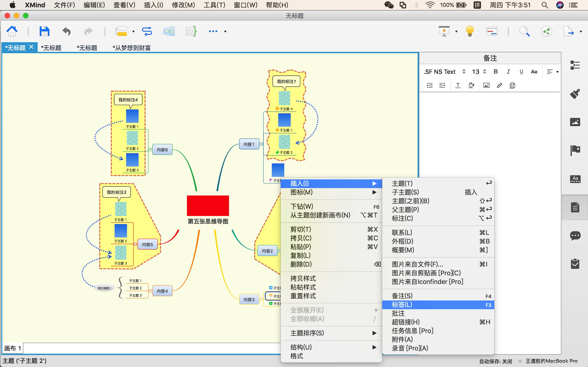Toggle underline formatting in notes panel
The width and height of the screenshot is (588, 367).
[x=521, y=72]
